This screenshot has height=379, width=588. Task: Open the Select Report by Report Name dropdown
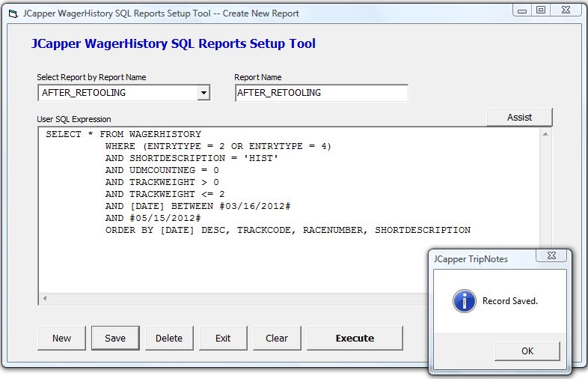pos(203,93)
